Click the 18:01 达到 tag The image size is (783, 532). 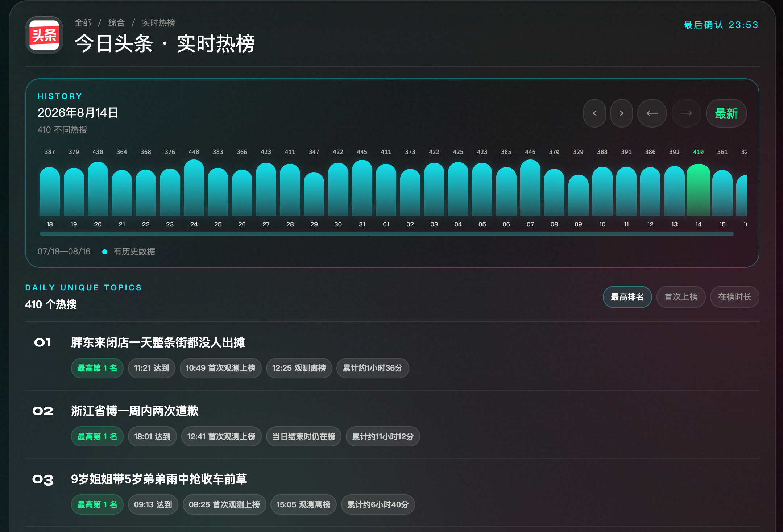point(152,436)
